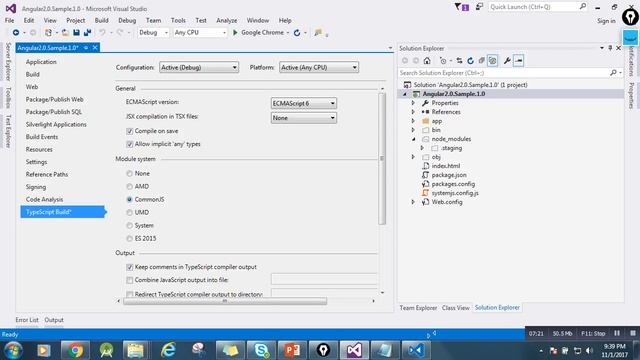Image resolution: width=640 pixels, height=360 pixels.
Task: Select AMD module system radio button
Action: coord(129,187)
